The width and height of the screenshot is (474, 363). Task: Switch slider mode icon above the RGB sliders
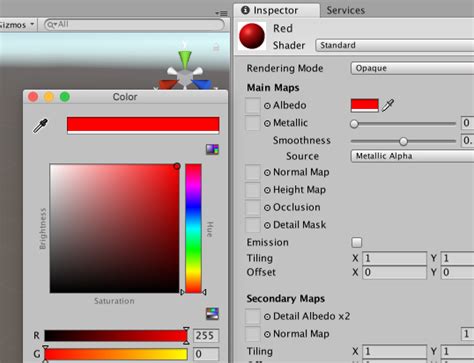pos(212,314)
